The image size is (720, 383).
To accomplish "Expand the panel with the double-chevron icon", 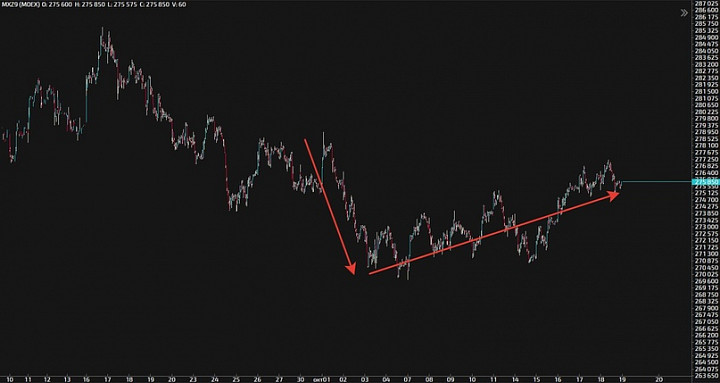I will point(684,13).
